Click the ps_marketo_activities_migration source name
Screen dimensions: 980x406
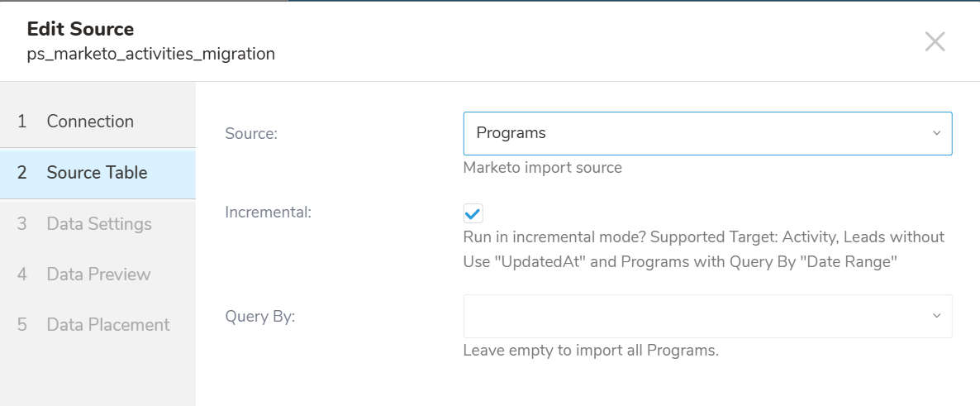click(150, 55)
